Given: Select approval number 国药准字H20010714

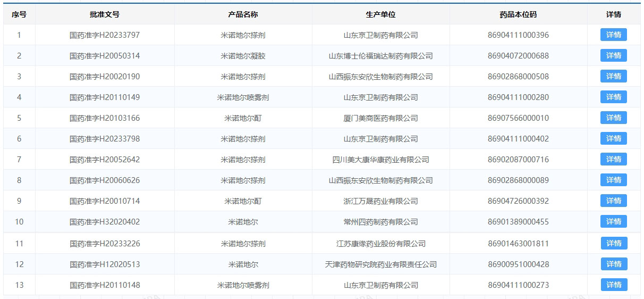Looking at the screenshot, I should pos(105,201).
